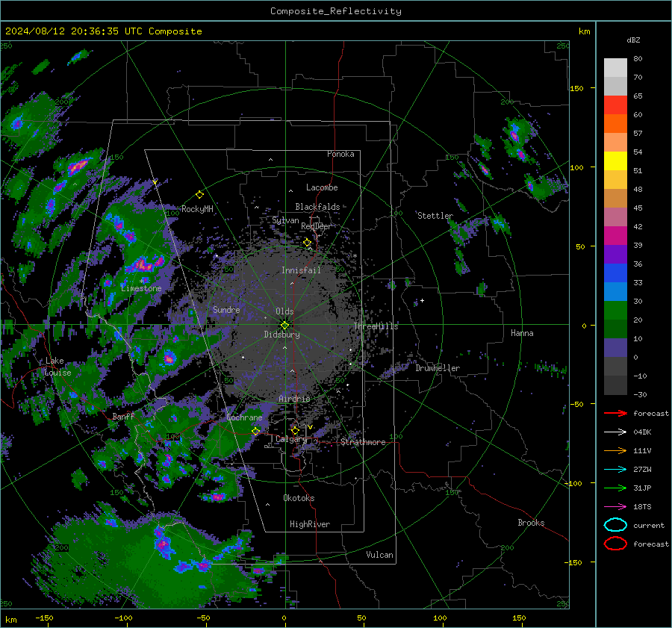Click the Innisfail city label
Image resolution: width=672 pixels, height=628 pixels.
click(x=301, y=270)
